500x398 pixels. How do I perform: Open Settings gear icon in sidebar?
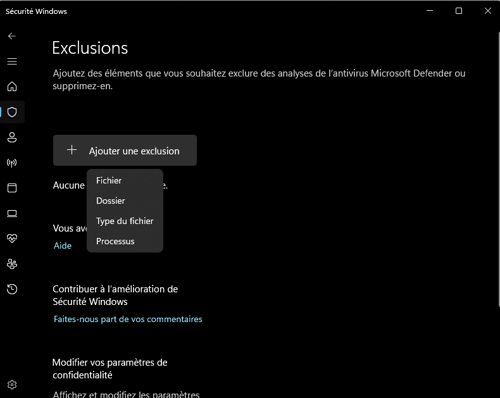pyautogui.click(x=12, y=385)
